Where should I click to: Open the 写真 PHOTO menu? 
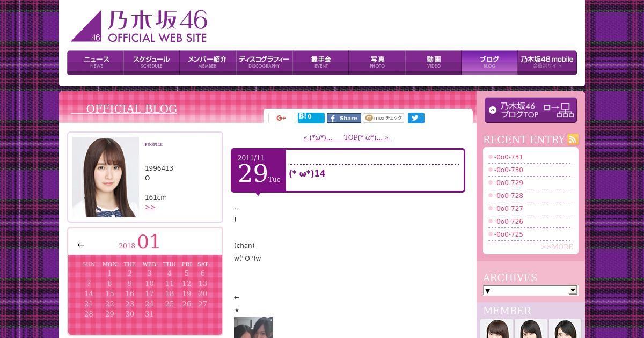click(x=377, y=62)
